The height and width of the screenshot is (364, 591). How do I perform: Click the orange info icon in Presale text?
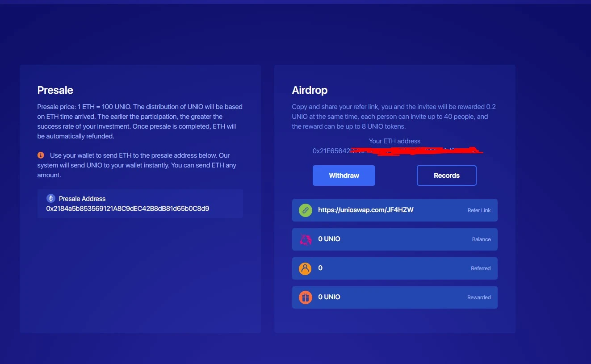coord(41,155)
